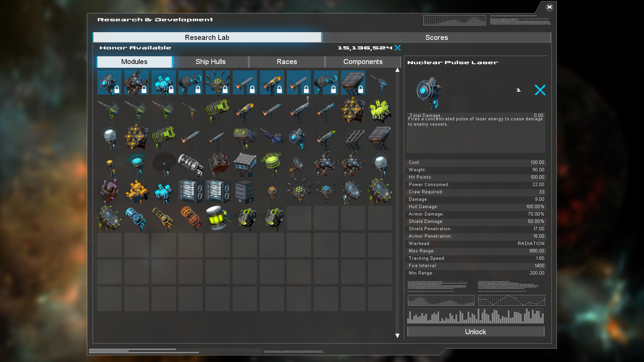
Task: Open the Ship Hulls tab
Action: point(210,62)
